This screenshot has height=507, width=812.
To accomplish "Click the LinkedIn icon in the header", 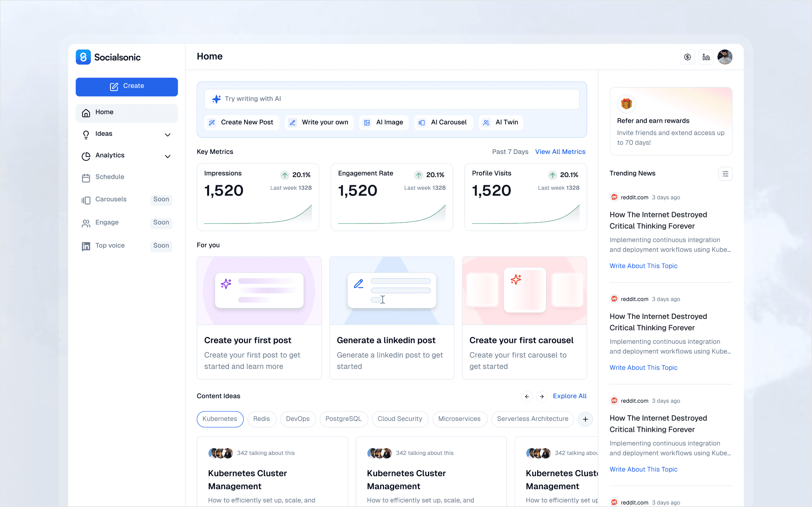I will click(706, 57).
